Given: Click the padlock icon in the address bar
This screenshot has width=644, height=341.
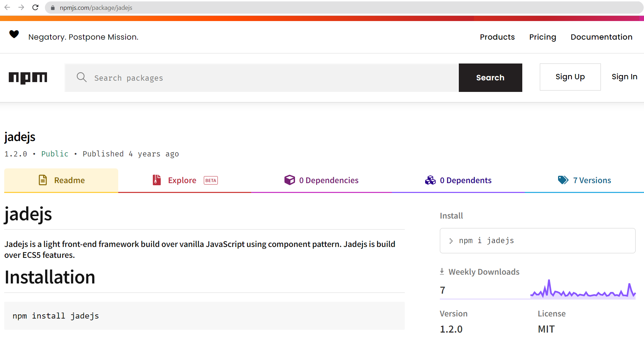Looking at the screenshot, I should click(52, 7).
